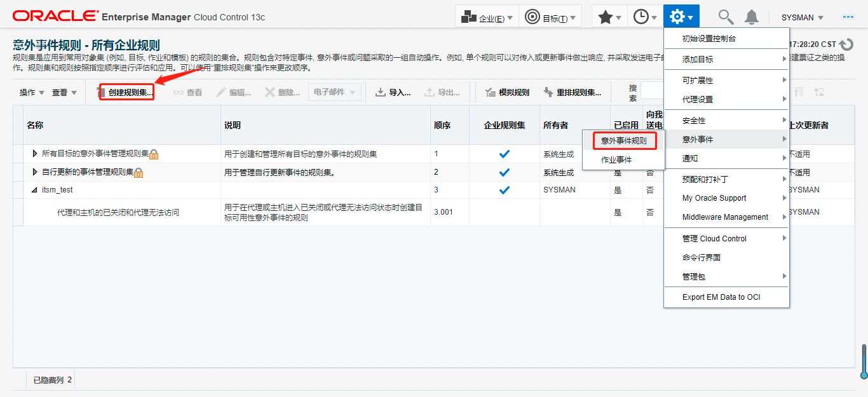Open the 添加目标 submenu
The height and width of the screenshot is (397, 868).
point(726,60)
